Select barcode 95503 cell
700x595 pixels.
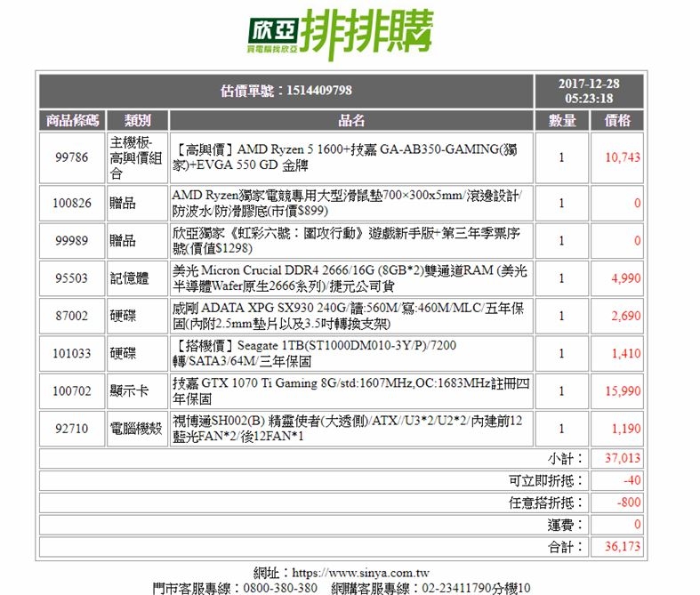point(72,278)
